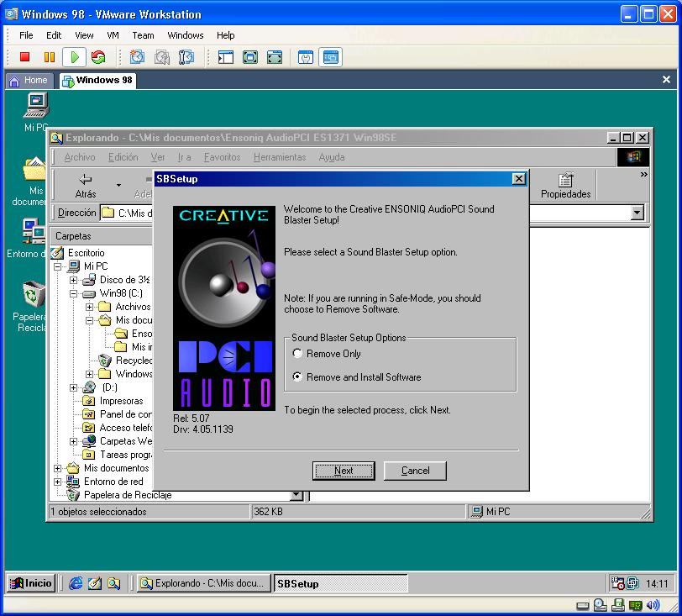
Task: Click the Cancel button in SBSetup
Action: (x=415, y=471)
